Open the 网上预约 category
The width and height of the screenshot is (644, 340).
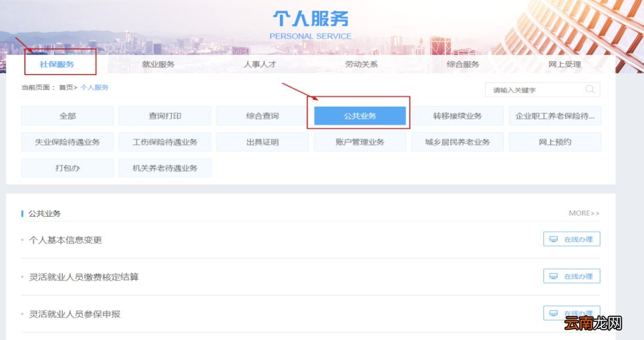[x=555, y=142]
